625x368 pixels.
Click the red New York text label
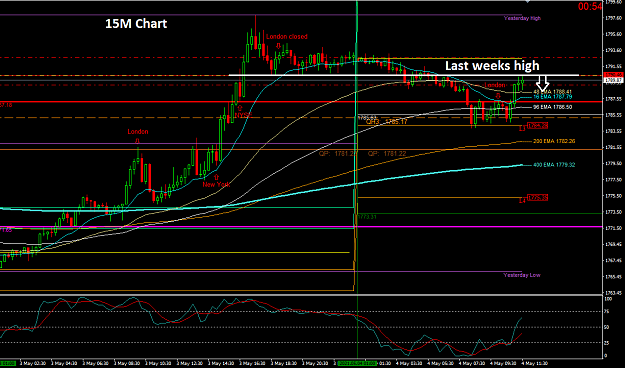click(x=216, y=184)
